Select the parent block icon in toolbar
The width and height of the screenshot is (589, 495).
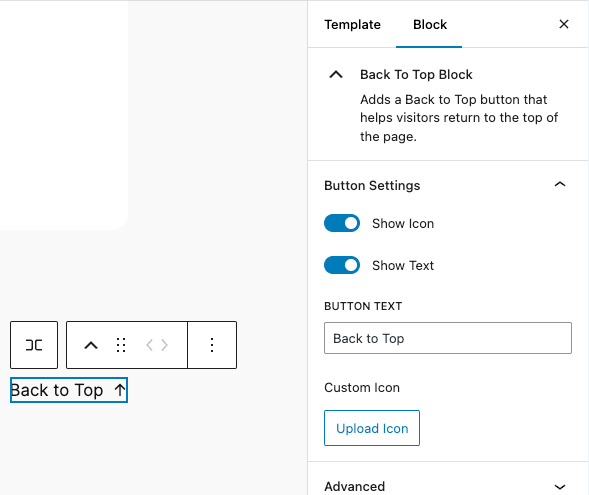pos(34,345)
